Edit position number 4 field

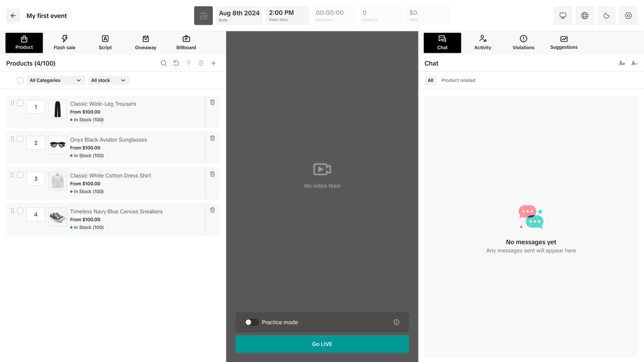[36, 214]
